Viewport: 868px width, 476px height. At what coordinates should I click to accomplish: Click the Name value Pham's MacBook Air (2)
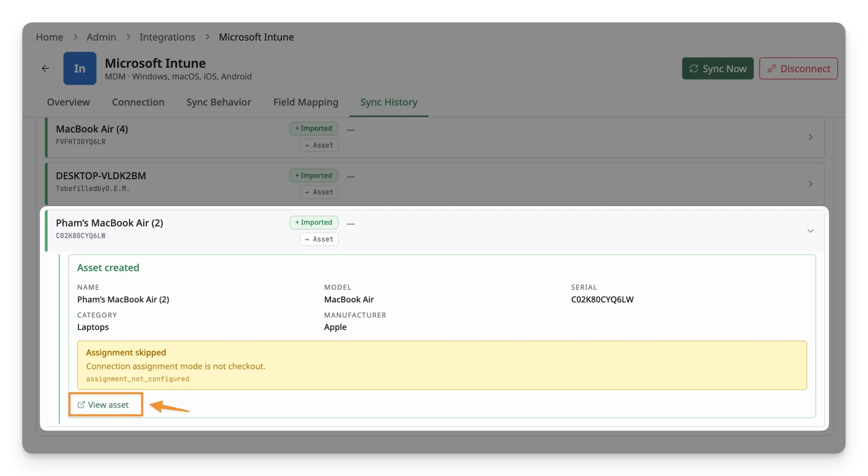[x=123, y=299]
